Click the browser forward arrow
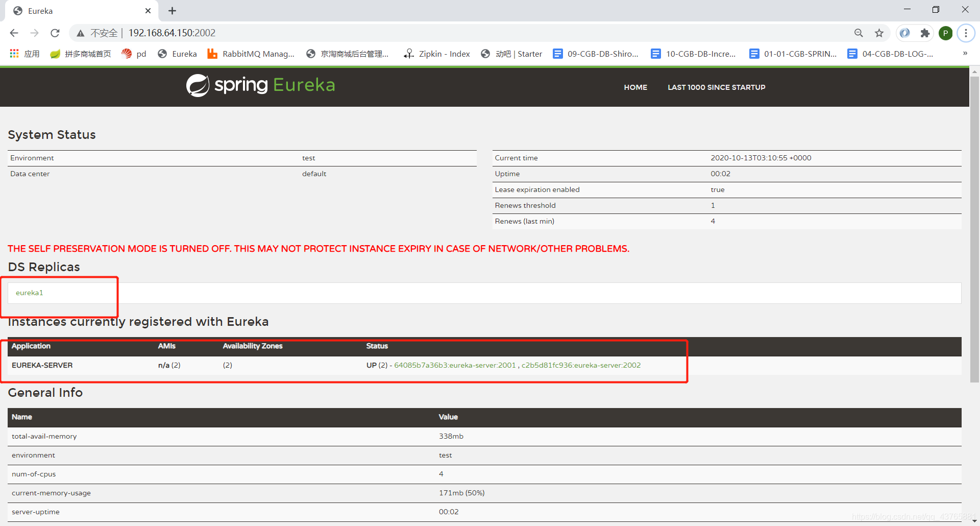This screenshot has width=980, height=526. (34, 33)
